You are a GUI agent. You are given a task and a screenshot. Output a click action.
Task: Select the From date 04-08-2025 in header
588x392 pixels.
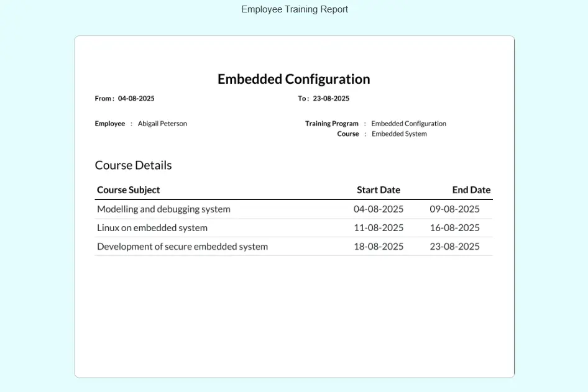click(x=136, y=99)
